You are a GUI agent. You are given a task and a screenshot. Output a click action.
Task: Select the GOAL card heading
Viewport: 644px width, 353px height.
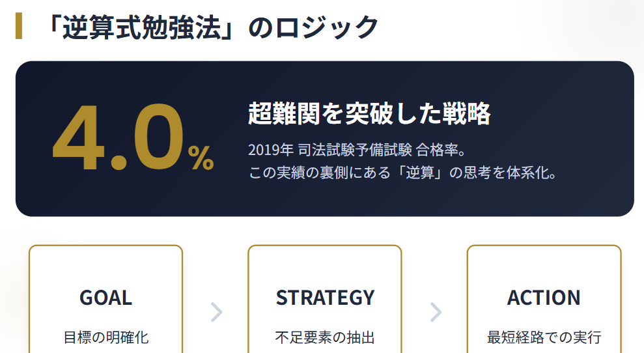coord(105,298)
